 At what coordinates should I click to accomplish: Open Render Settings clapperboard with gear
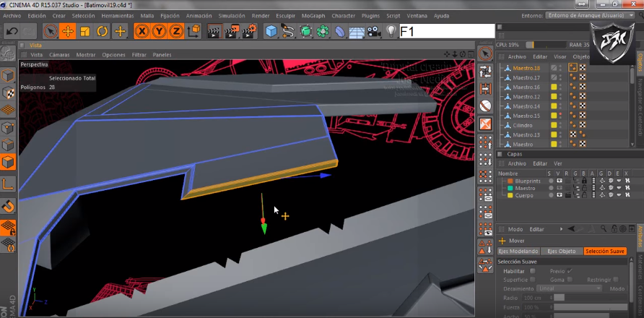[x=249, y=31]
